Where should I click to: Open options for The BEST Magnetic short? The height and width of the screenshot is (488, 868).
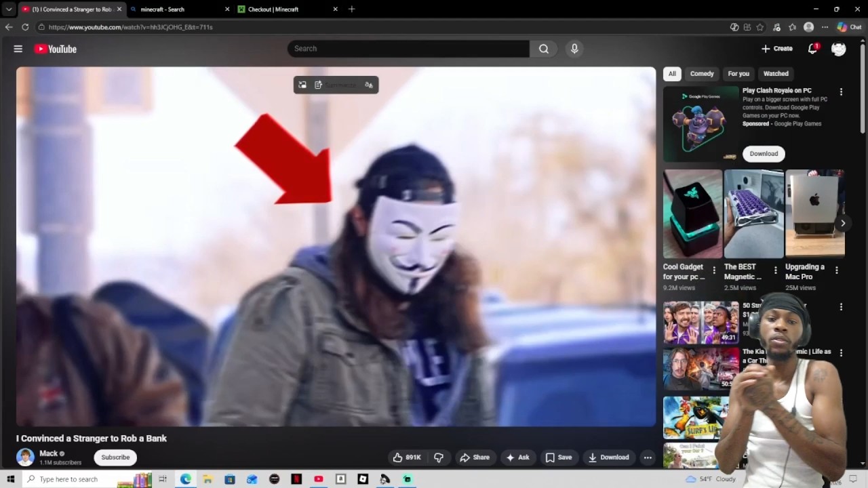pos(775,270)
